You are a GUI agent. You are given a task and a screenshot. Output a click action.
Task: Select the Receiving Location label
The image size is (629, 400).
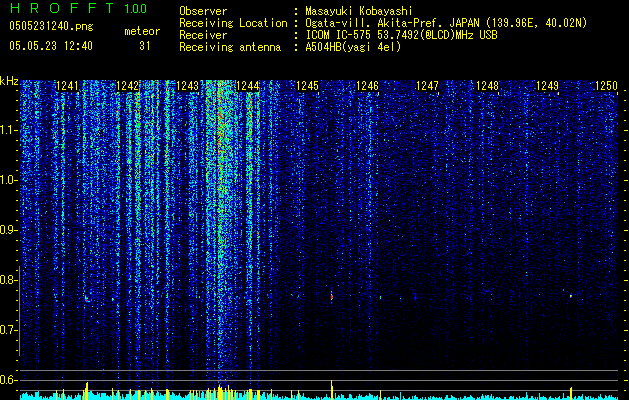click(x=233, y=23)
